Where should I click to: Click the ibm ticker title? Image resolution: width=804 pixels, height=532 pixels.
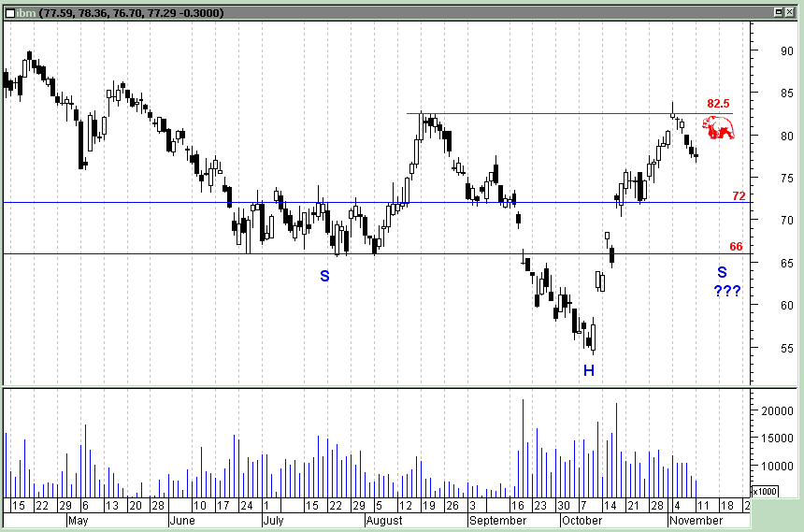pyautogui.click(x=25, y=13)
